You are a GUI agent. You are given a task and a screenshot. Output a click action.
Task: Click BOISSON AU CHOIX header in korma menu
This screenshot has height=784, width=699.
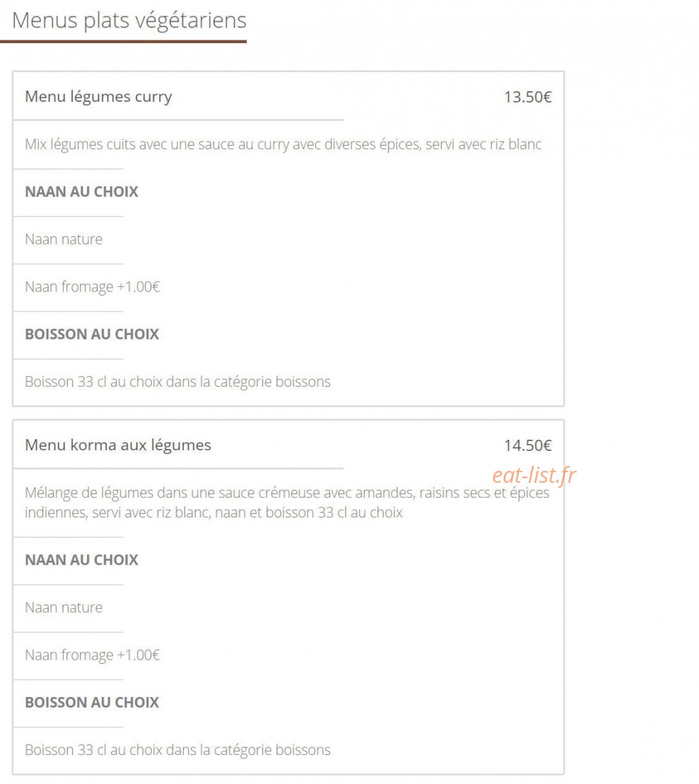point(92,703)
